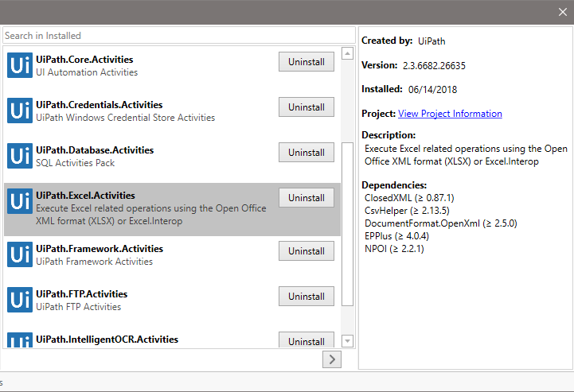Click the UiPath.IntelligentOCR.Activities package icon

20,340
